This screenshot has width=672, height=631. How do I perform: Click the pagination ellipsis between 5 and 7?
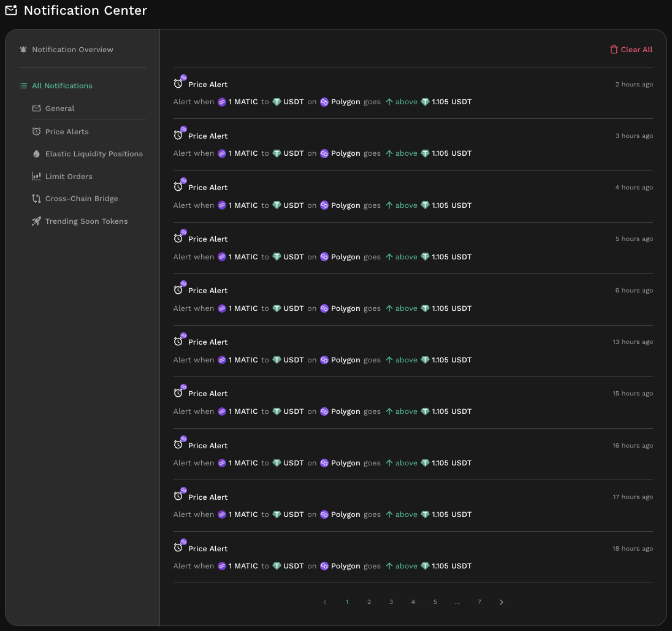(x=457, y=602)
